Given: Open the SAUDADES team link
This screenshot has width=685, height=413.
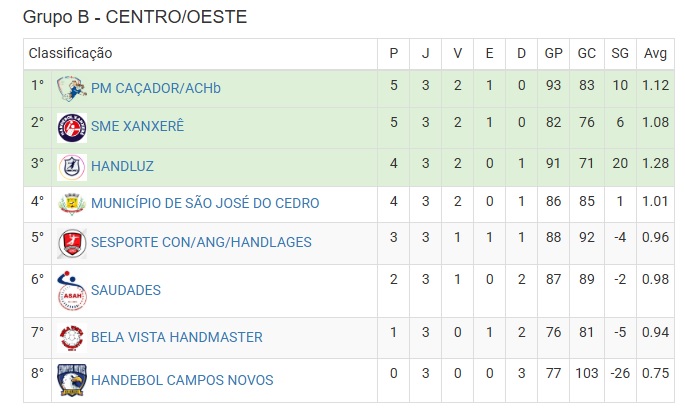Looking at the screenshot, I should click(x=126, y=290).
